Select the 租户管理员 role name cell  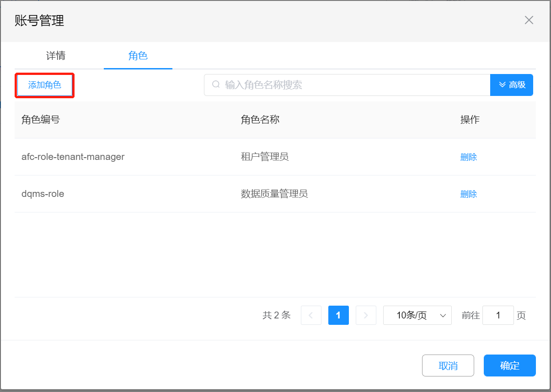click(265, 157)
